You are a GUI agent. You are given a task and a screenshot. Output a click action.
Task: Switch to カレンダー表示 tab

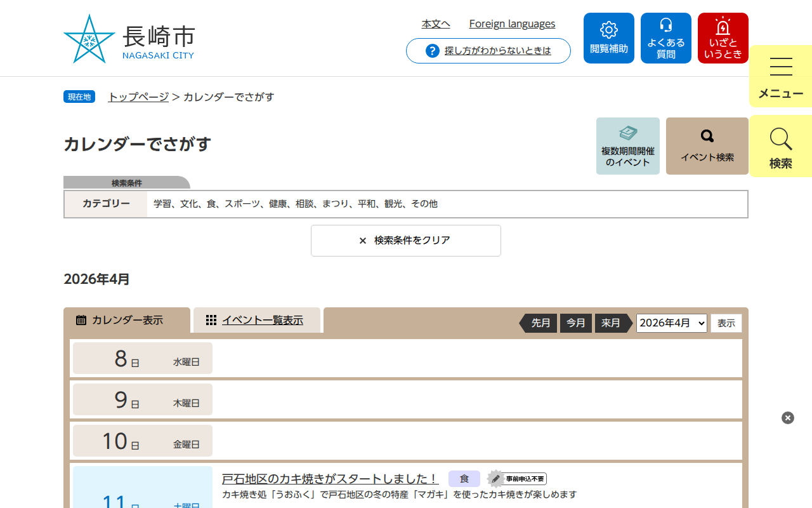[x=127, y=320]
